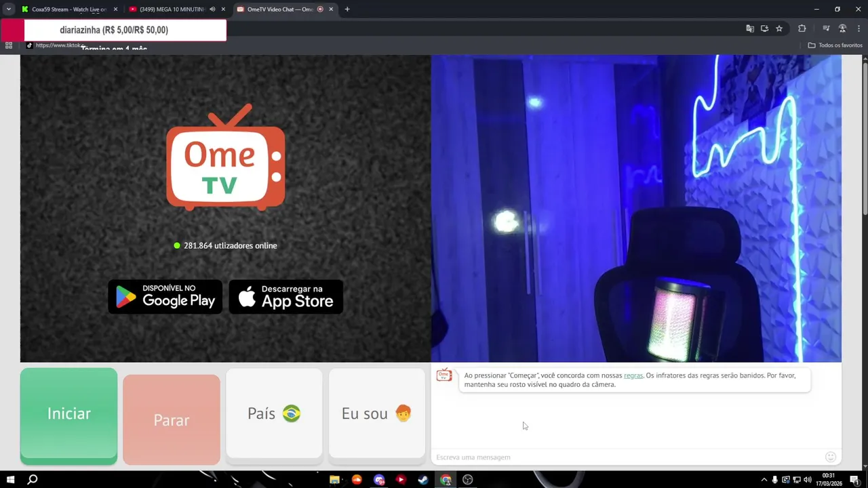Screen dimensions: 868x488
Task: Click the microphone tray icon
Action: coord(775,480)
